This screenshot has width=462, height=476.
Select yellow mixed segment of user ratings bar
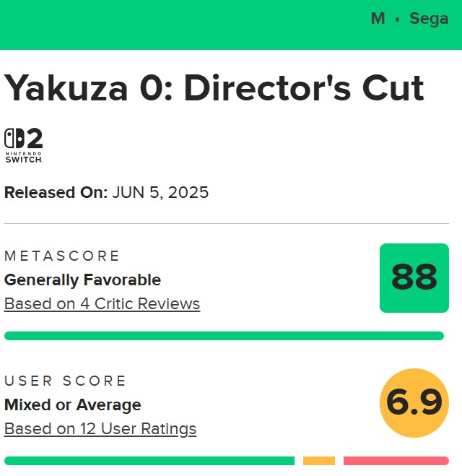click(319, 461)
